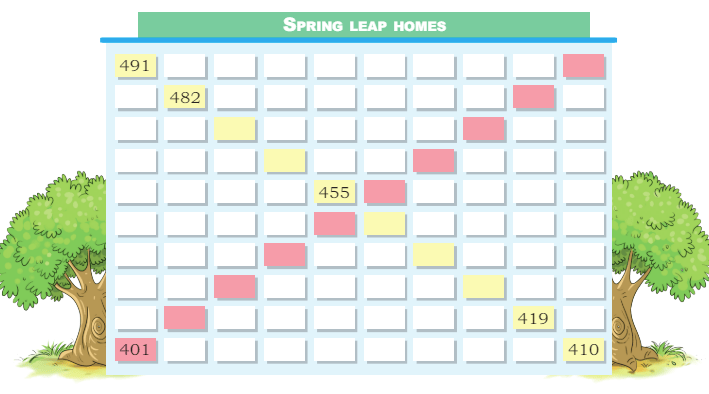Select the yellow window labeled 482
Screen dimensions: 709x394
coord(184,97)
